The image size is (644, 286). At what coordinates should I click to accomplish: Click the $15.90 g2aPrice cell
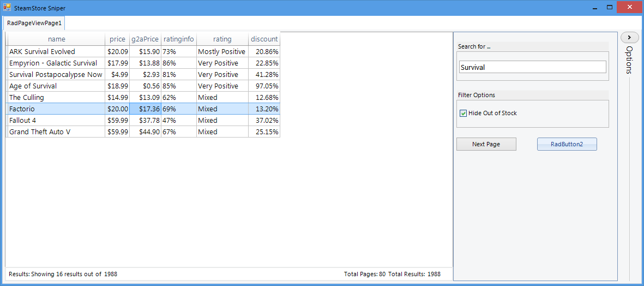[146, 51]
